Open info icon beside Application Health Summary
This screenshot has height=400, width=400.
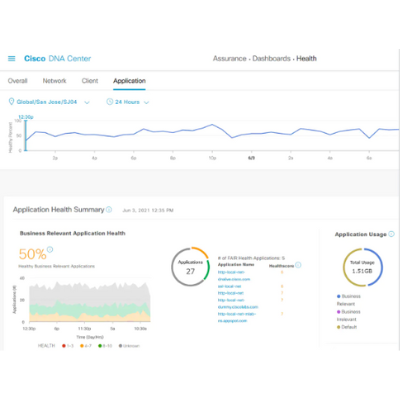click(x=109, y=209)
